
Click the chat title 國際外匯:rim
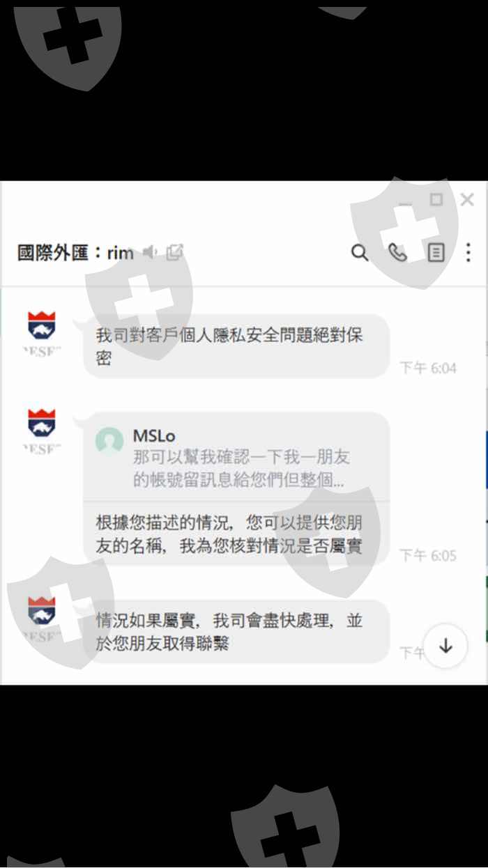[75, 252]
